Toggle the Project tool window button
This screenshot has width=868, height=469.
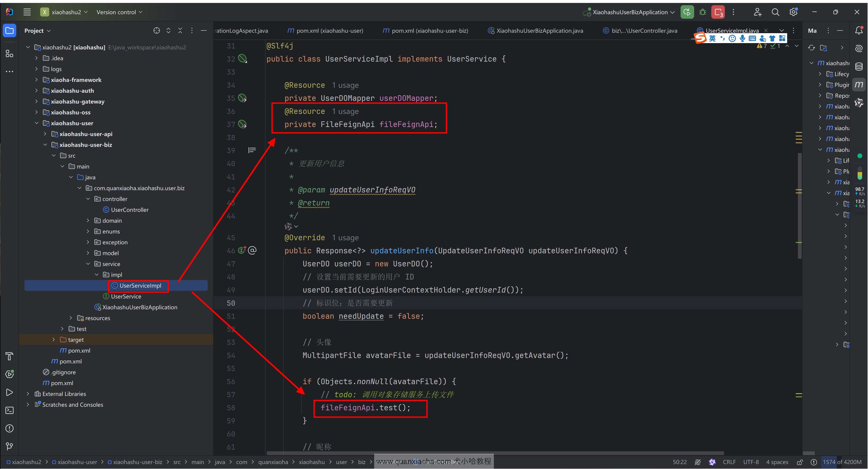pos(9,31)
